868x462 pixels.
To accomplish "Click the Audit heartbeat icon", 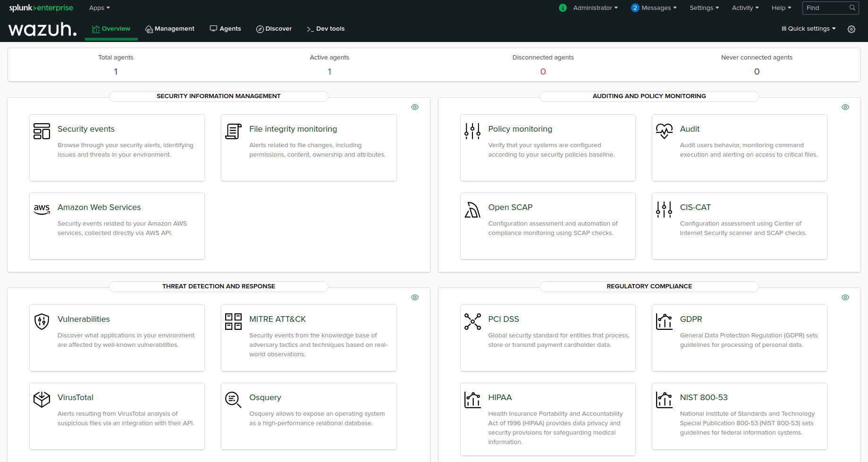I will click(664, 131).
